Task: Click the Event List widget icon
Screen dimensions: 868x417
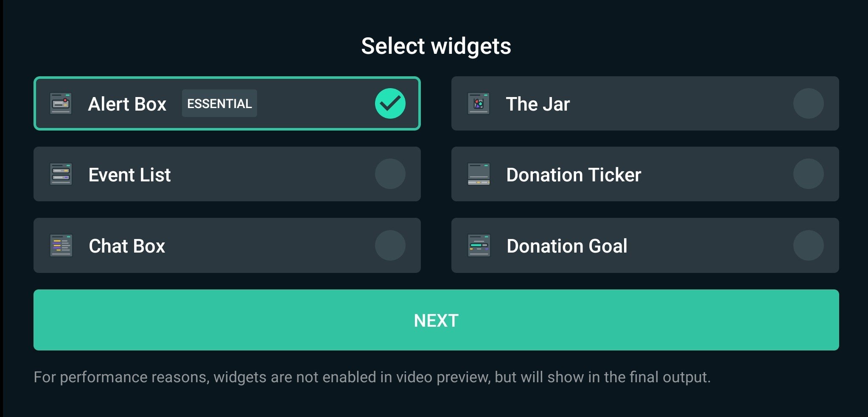Action: click(x=61, y=174)
